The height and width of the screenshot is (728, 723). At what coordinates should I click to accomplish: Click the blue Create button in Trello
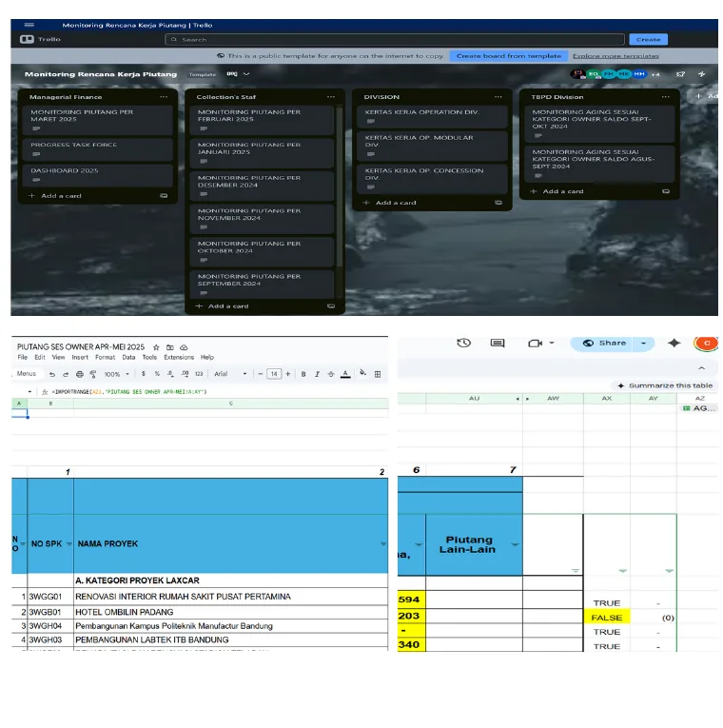coord(648,39)
